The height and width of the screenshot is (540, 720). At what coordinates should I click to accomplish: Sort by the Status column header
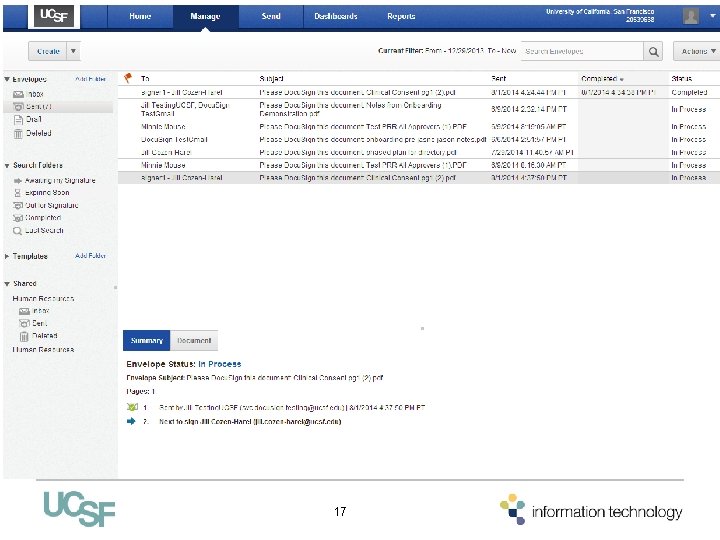pos(681,79)
